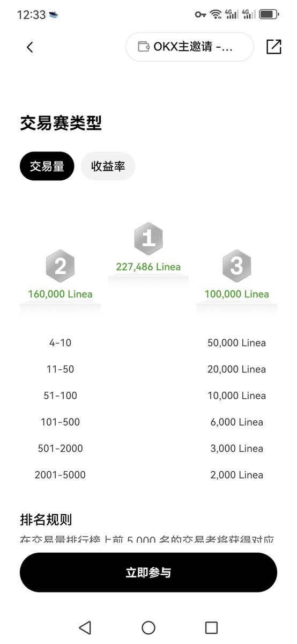Tap the 227,486 Linea prize text
The image size is (297, 644).
(x=148, y=267)
